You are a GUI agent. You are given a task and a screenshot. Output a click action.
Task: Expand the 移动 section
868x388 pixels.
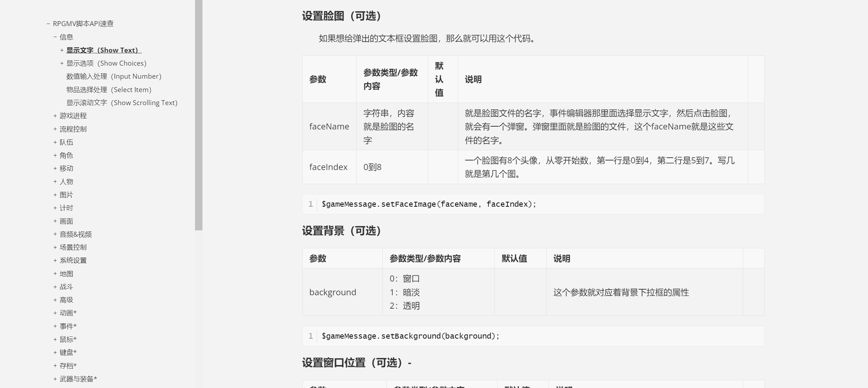click(55, 168)
